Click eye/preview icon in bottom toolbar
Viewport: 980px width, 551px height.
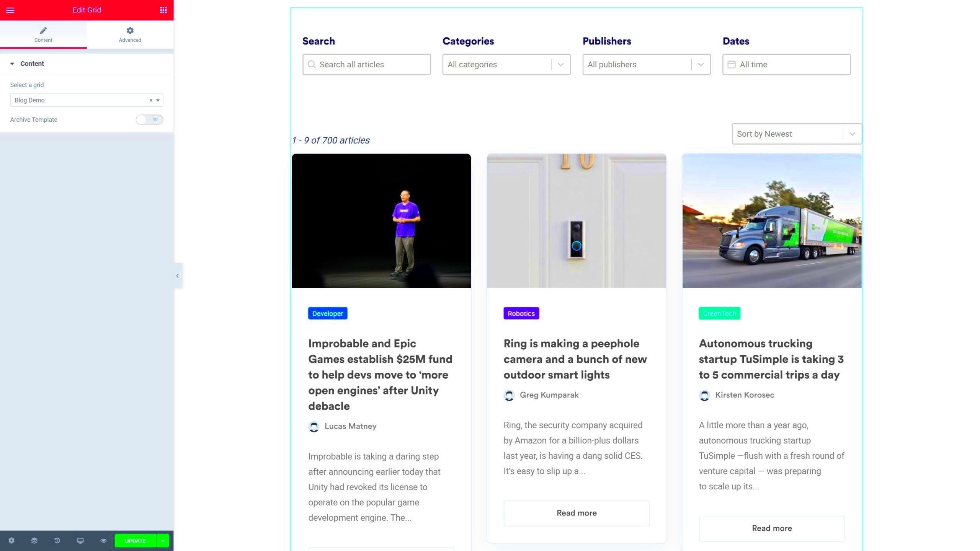click(x=103, y=541)
